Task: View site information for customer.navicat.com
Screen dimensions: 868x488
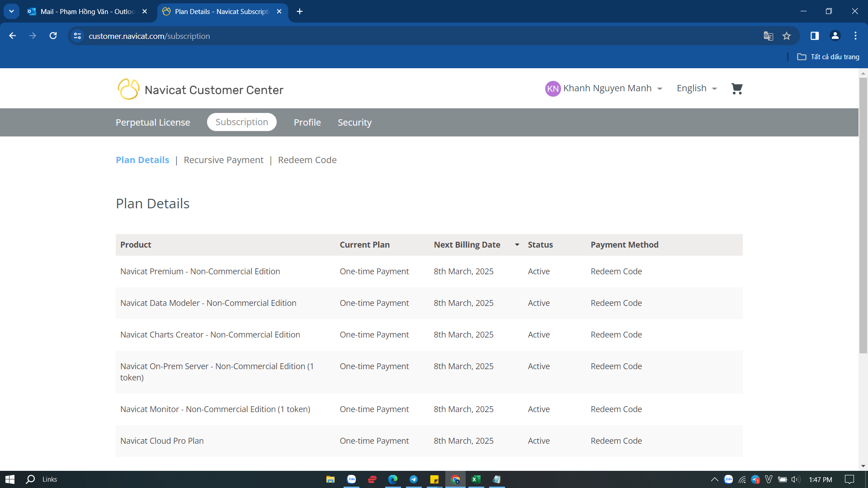Action: pos(77,36)
